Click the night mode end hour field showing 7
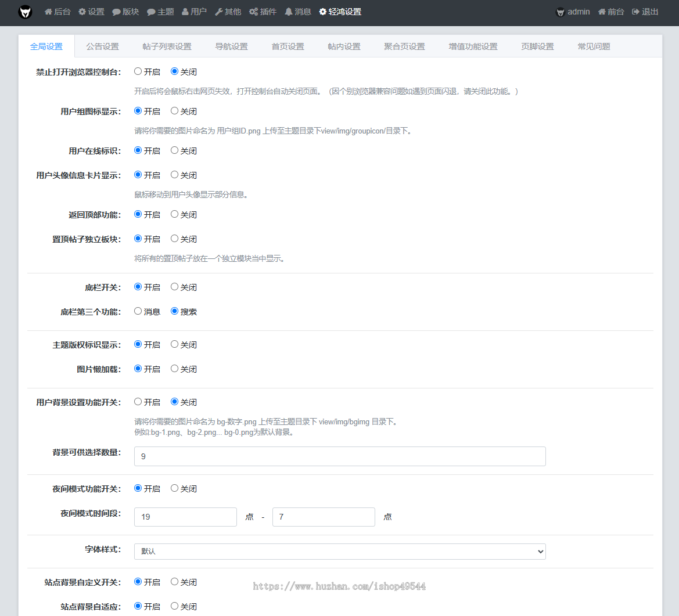Viewport: 679px width, 616px height. [x=324, y=517]
